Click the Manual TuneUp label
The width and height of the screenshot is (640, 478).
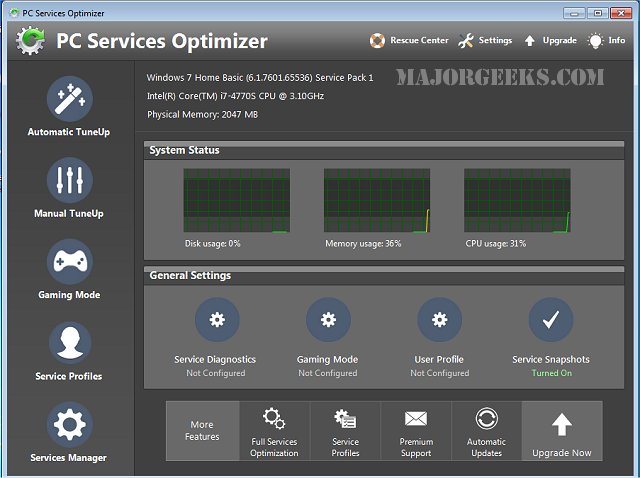(x=69, y=213)
